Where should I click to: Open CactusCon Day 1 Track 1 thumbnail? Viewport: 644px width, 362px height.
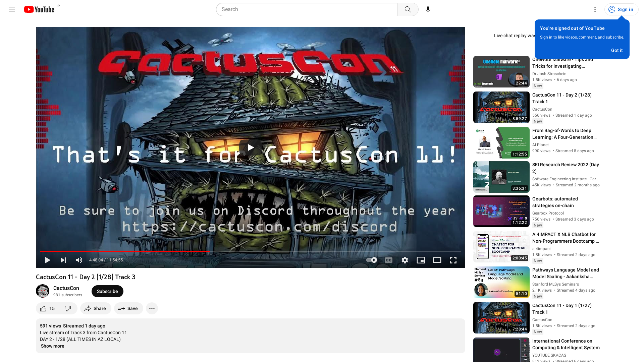pos(501,318)
